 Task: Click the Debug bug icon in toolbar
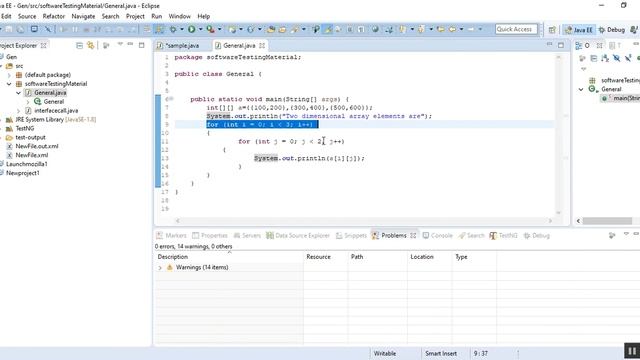click(x=173, y=29)
